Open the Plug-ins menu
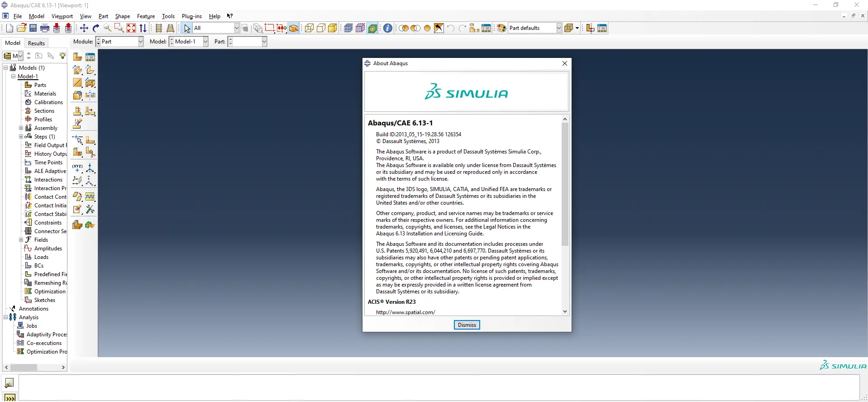This screenshot has height=402, width=868. pyautogui.click(x=192, y=16)
